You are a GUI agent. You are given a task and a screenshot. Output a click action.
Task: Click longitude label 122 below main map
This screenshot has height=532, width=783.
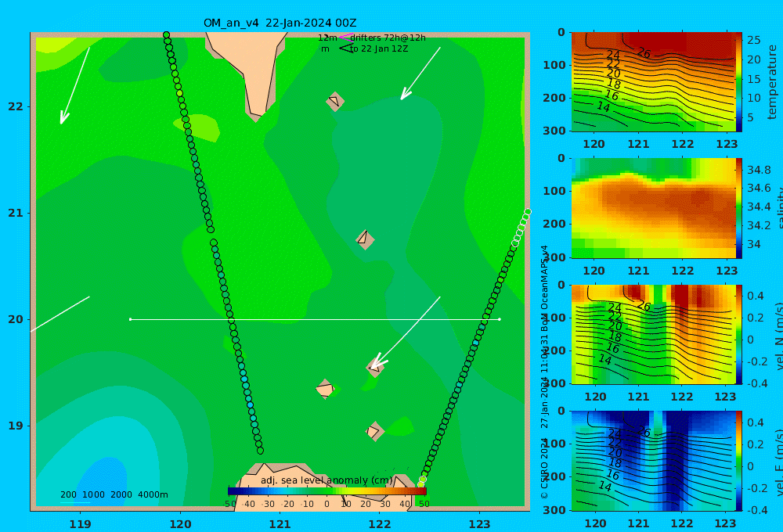(380, 524)
